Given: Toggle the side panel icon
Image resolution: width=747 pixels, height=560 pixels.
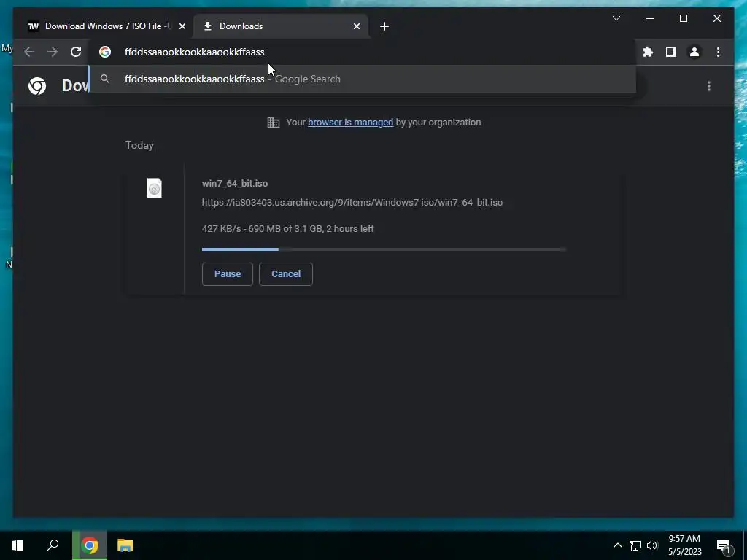Looking at the screenshot, I should tap(671, 52).
